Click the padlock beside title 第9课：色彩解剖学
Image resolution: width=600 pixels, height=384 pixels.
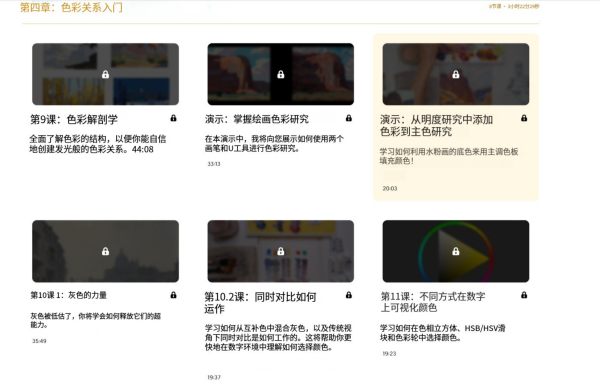click(x=173, y=118)
